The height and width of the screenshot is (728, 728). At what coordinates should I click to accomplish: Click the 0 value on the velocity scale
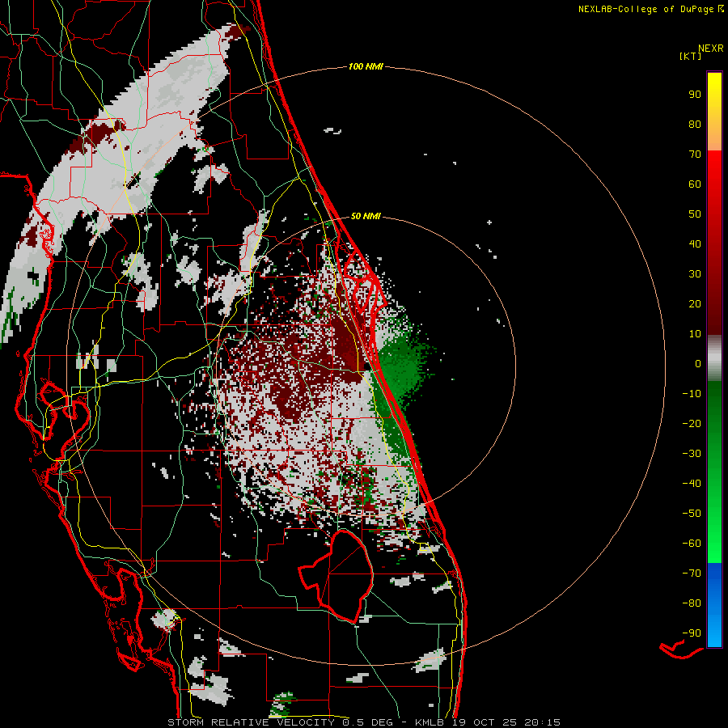pyautogui.click(x=698, y=364)
